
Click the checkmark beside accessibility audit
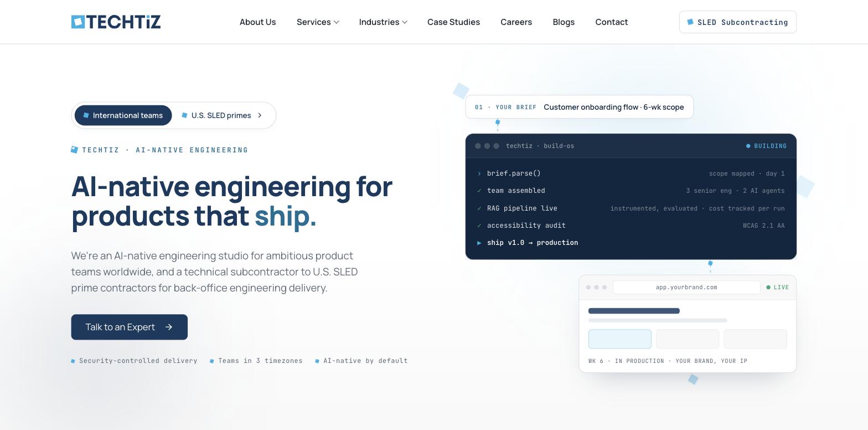point(479,226)
